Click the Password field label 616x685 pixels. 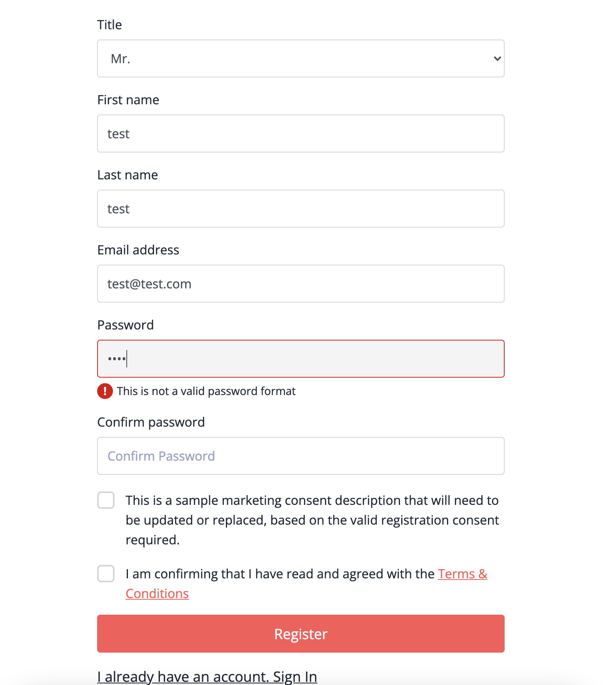[x=126, y=325]
